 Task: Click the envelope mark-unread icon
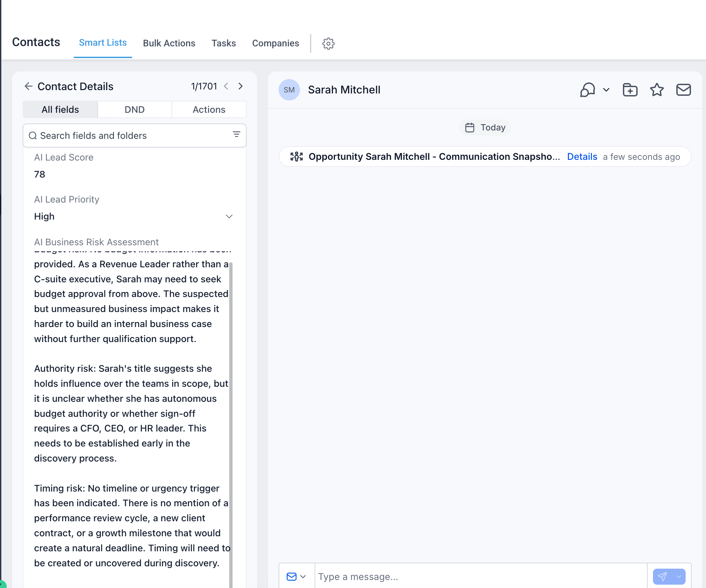tap(683, 90)
